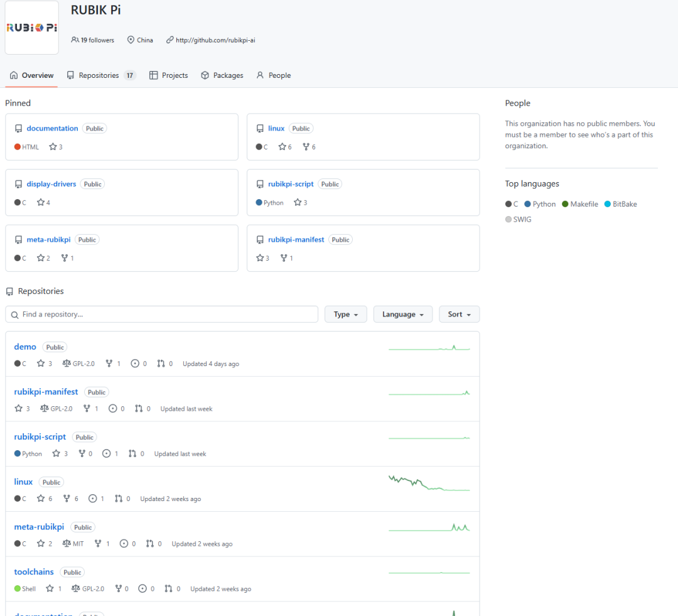Open rubikpi-script in the repository list

pos(40,436)
